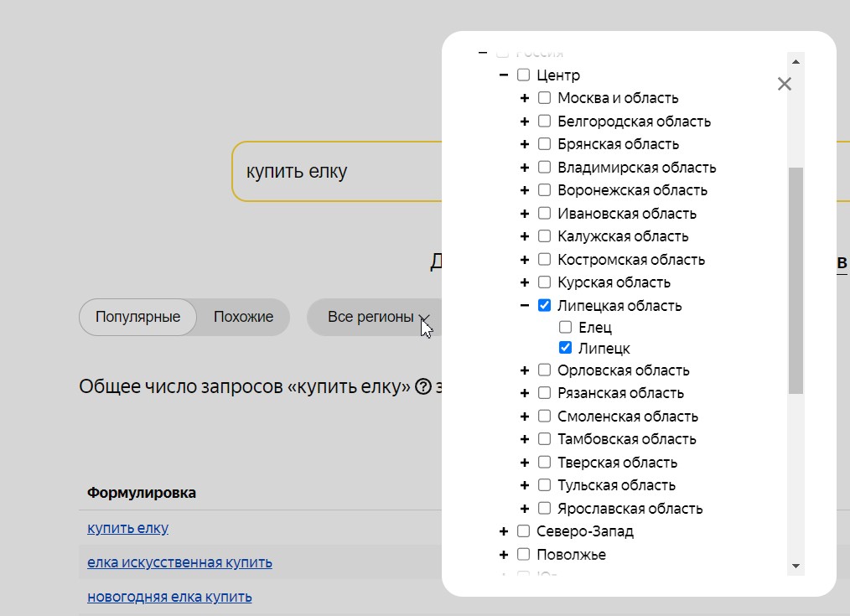Screen dimensions: 850x616
Task: Enable the Поволжье region checkbox
Action: coord(524,554)
